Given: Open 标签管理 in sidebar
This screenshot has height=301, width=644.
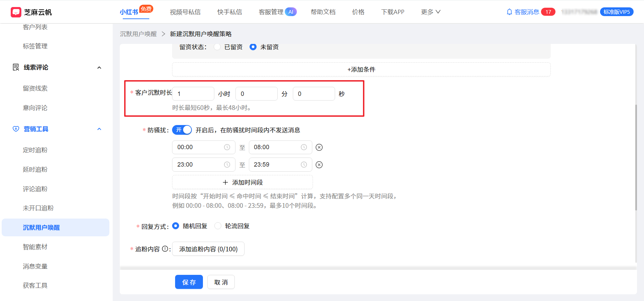Looking at the screenshot, I should click(35, 46).
